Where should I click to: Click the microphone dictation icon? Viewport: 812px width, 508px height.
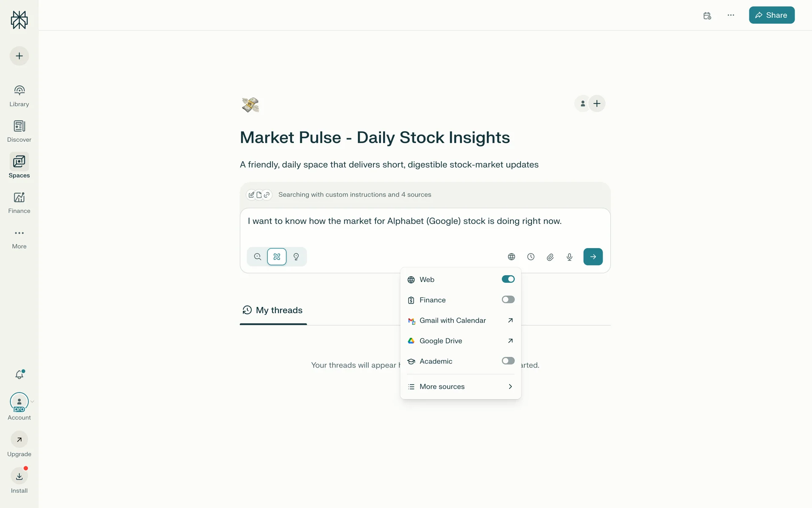coord(569,257)
